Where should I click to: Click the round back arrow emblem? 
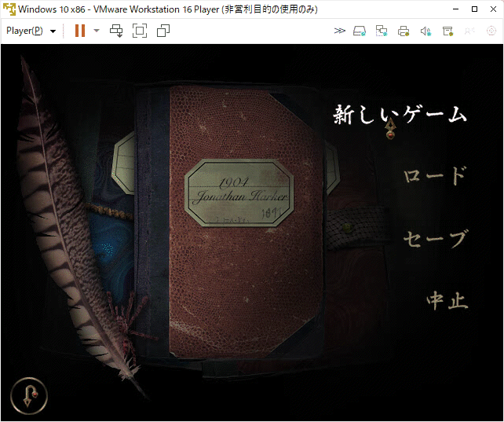(x=29, y=396)
